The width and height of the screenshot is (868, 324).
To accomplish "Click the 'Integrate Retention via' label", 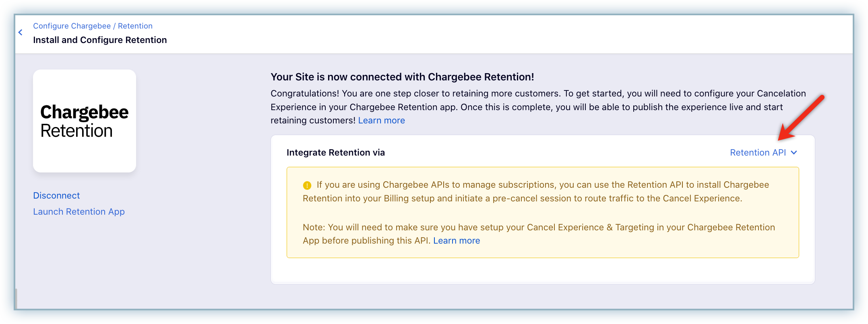I will click(336, 152).
